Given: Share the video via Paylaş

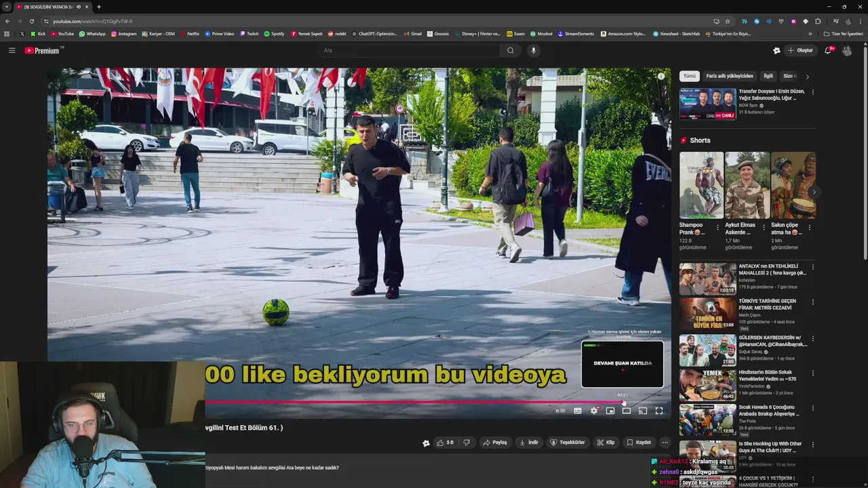Looking at the screenshot, I should (495, 443).
